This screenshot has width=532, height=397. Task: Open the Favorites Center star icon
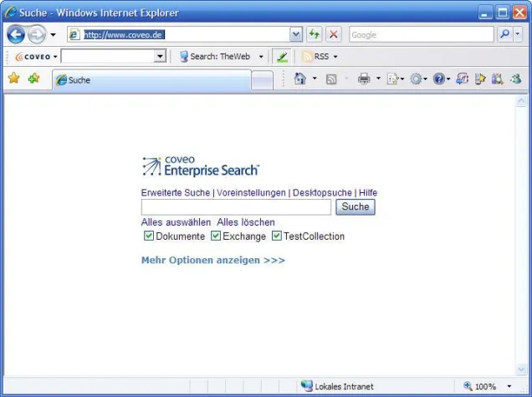13,79
